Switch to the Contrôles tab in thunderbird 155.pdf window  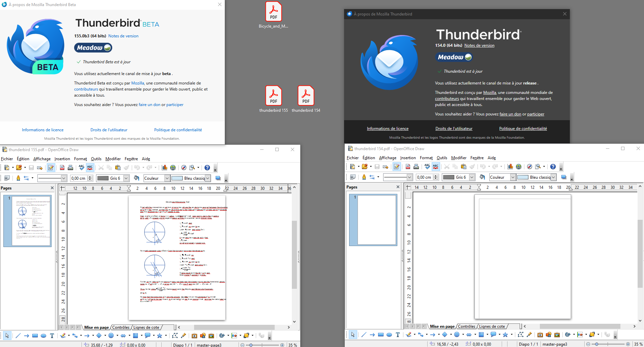(x=121, y=327)
